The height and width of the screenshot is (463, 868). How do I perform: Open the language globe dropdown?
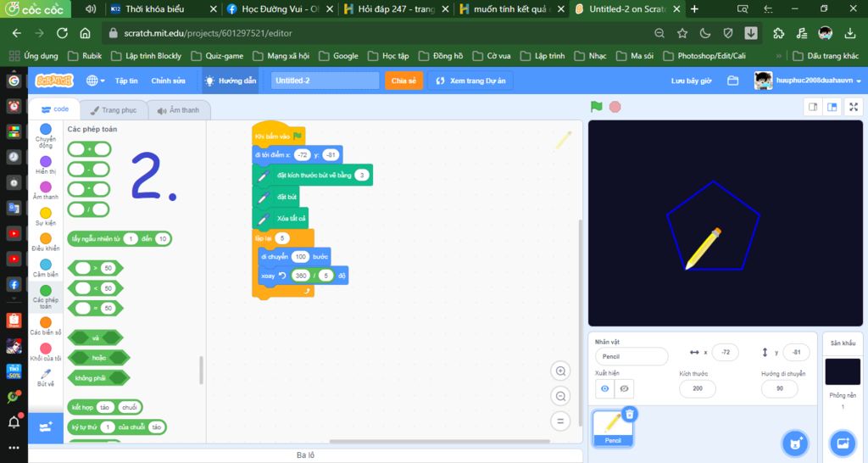click(95, 81)
